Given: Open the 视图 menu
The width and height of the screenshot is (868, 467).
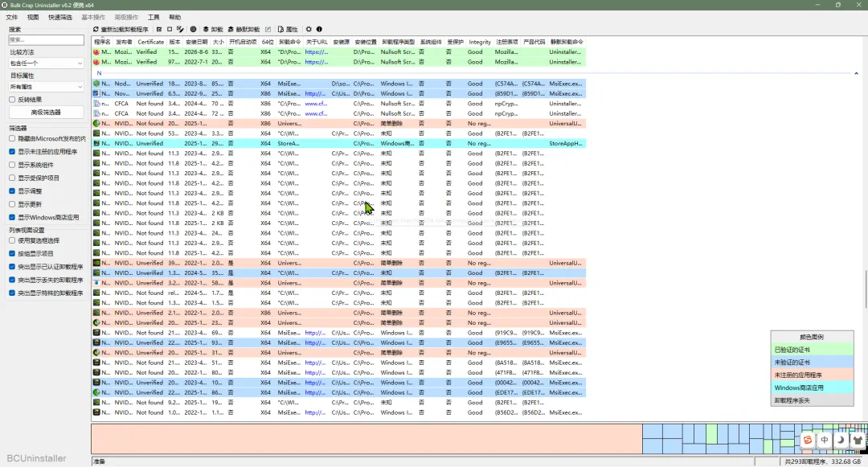Looking at the screenshot, I should (x=33, y=17).
